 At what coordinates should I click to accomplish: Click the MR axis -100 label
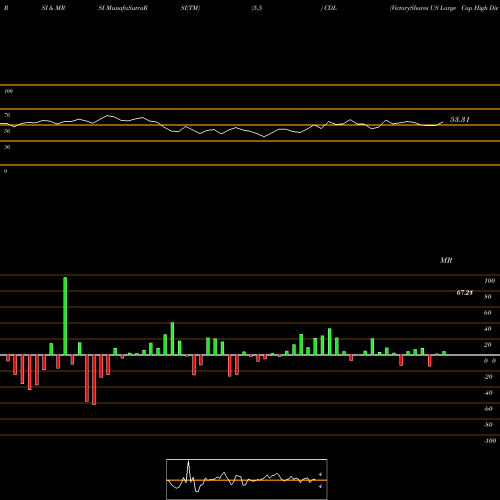click(490, 441)
